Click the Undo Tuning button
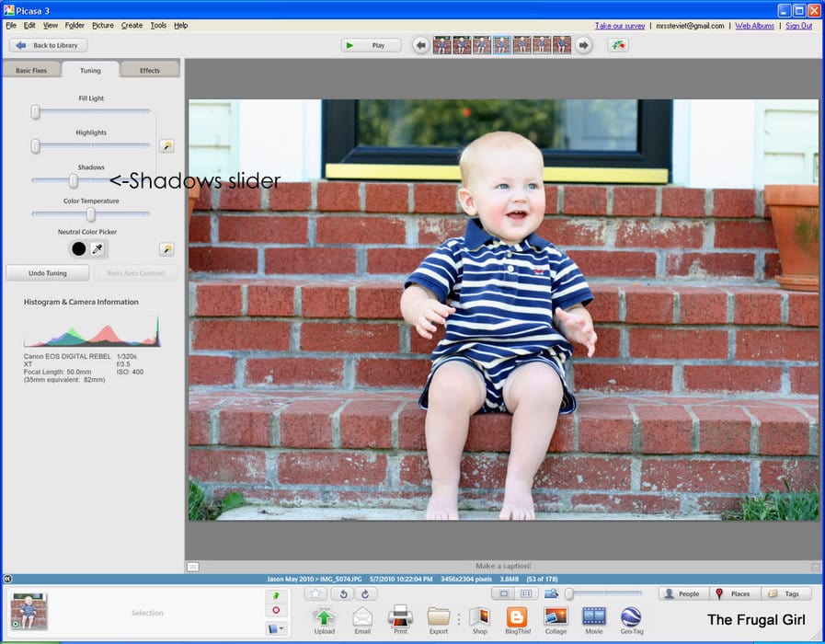This screenshot has width=825, height=644. click(47, 273)
